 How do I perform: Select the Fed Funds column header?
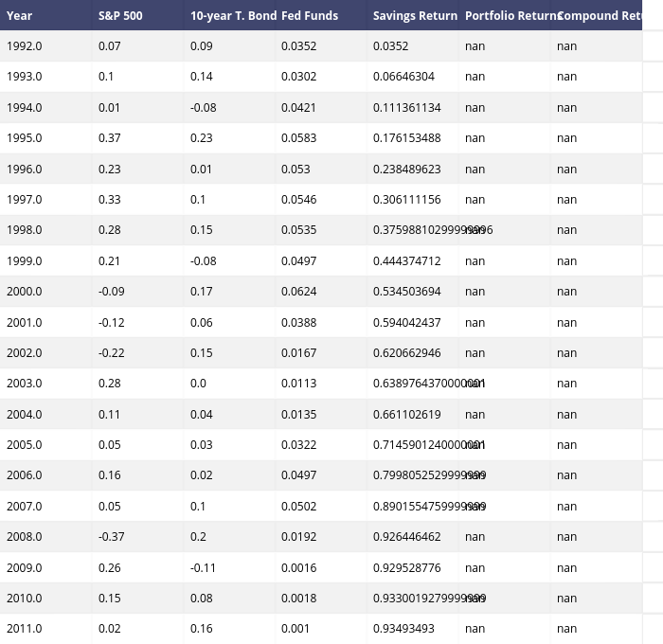309,16
